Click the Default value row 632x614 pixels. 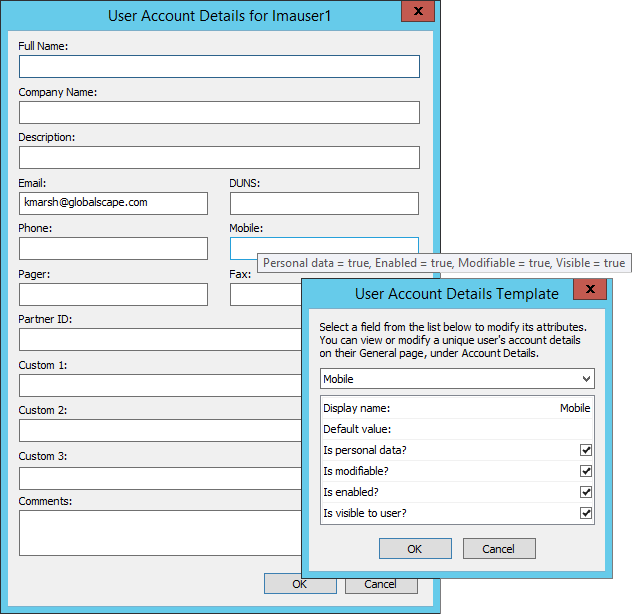pos(457,429)
